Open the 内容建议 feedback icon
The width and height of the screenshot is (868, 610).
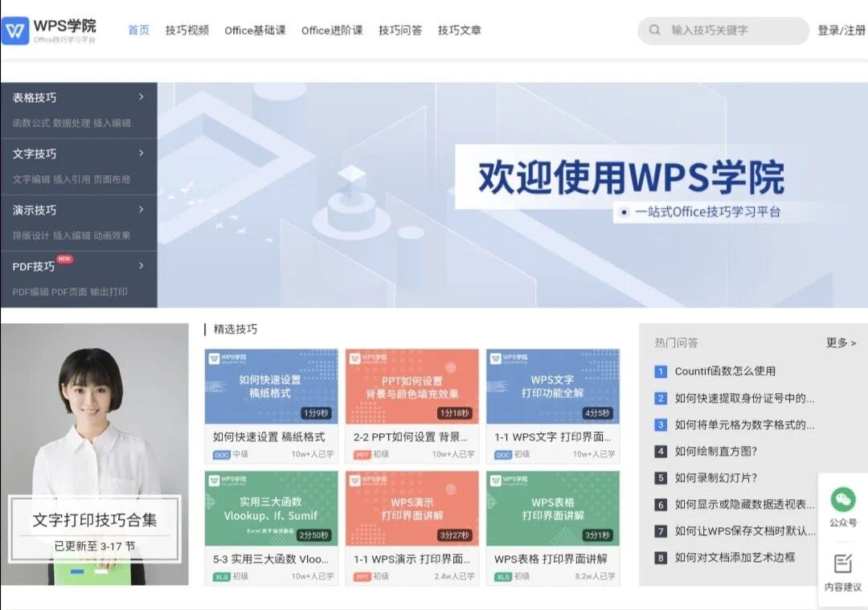pos(842,563)
